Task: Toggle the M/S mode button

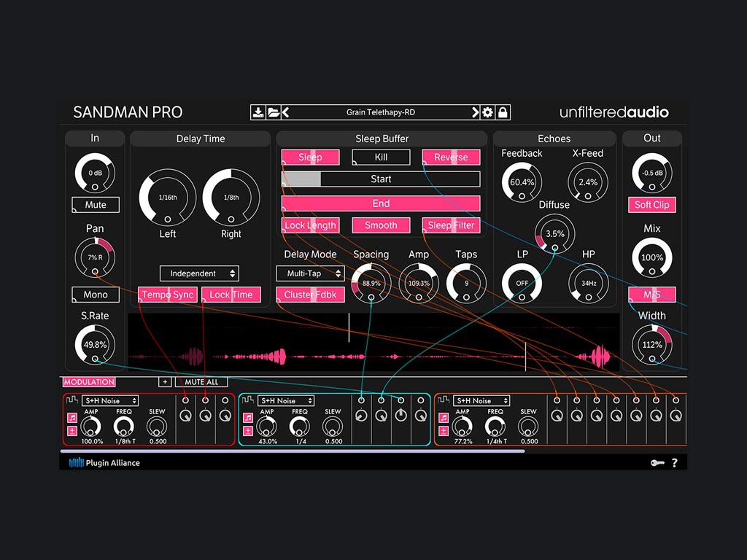Action: pyautogui.click(x=651, y=295)
